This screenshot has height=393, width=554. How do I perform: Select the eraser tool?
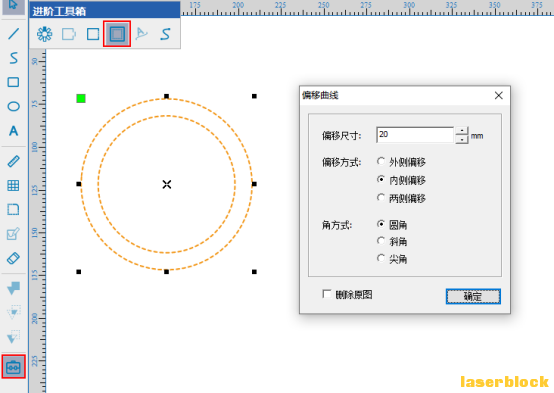[13, 258]
